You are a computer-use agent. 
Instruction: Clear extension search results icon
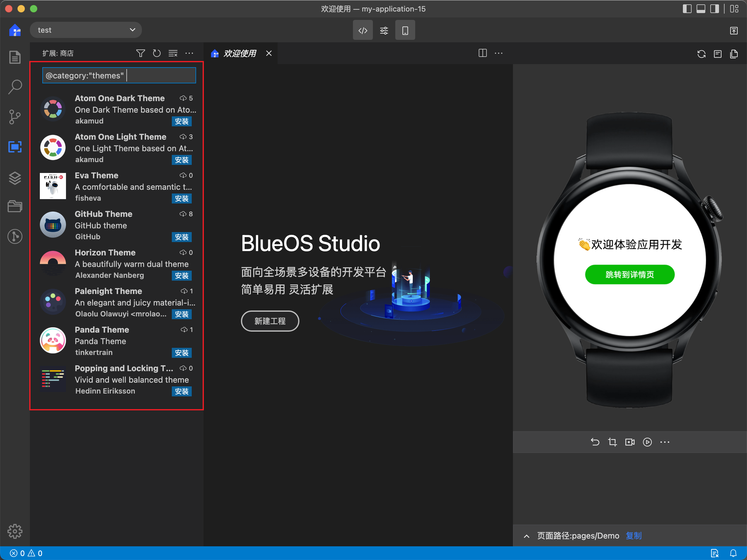click(x=173, y=53)
